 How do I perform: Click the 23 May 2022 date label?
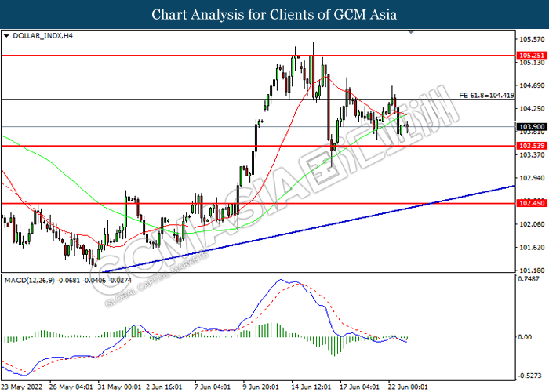point(22,387)
